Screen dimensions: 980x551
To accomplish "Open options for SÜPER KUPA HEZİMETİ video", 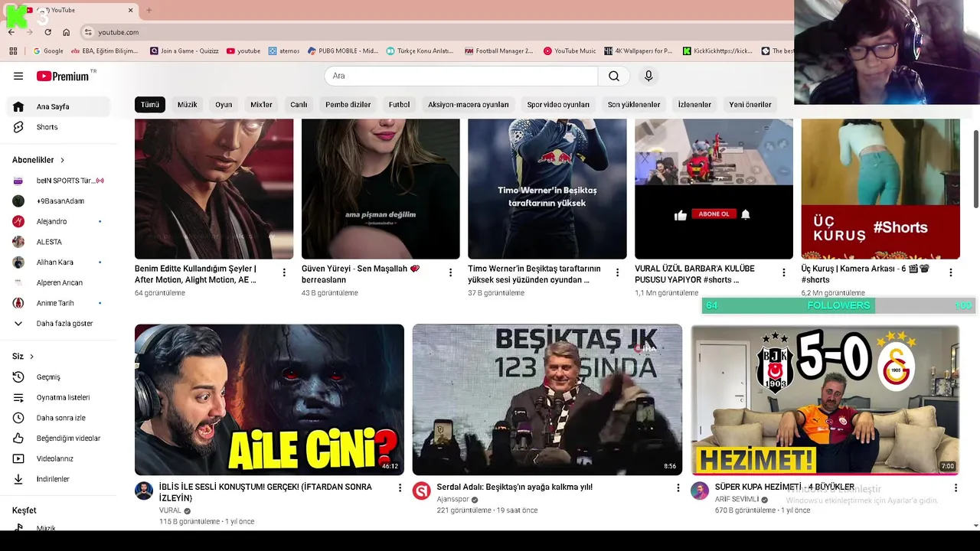I will pos(955,487).
